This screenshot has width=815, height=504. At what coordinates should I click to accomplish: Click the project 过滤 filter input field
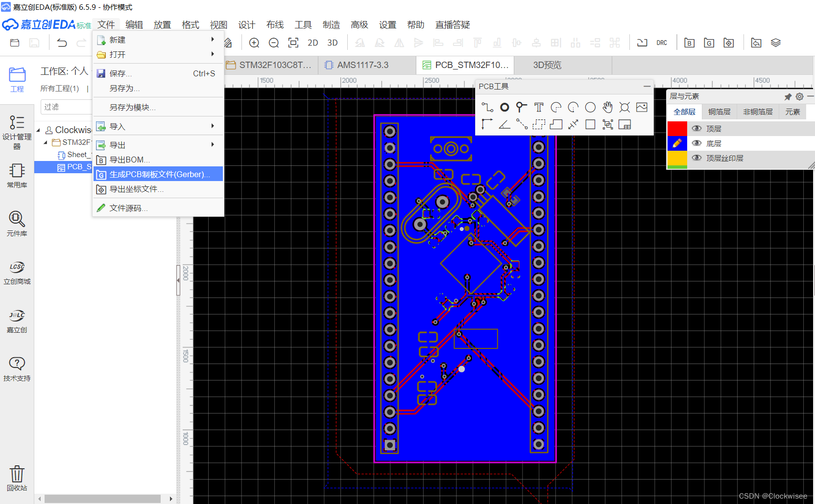coord(66,107)
